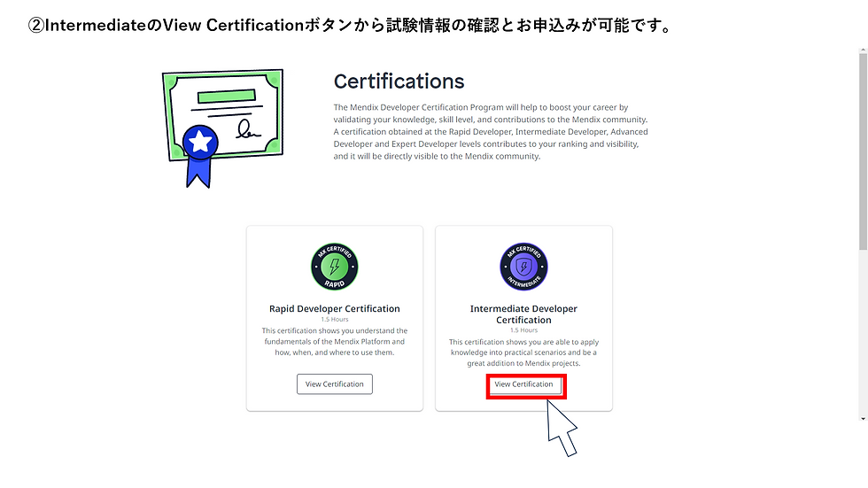The height and width of the screenshot is (488, 868).
Task: Open View Certification for Intermediate Developer
Action: point(523,385)
